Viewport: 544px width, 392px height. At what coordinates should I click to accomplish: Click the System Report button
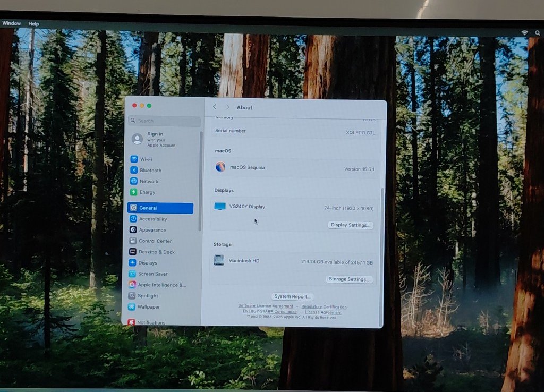[293, 296]
